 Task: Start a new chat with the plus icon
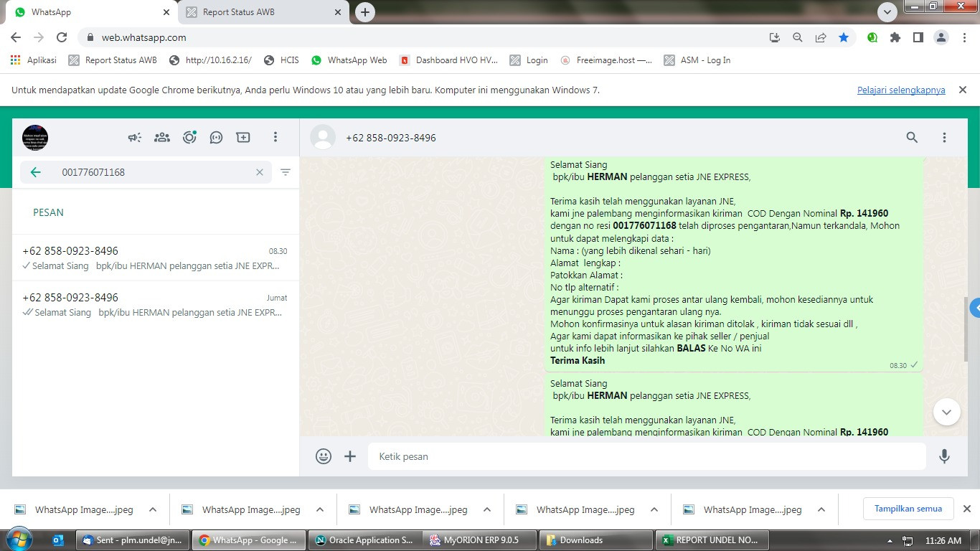[x=243, y=137]
